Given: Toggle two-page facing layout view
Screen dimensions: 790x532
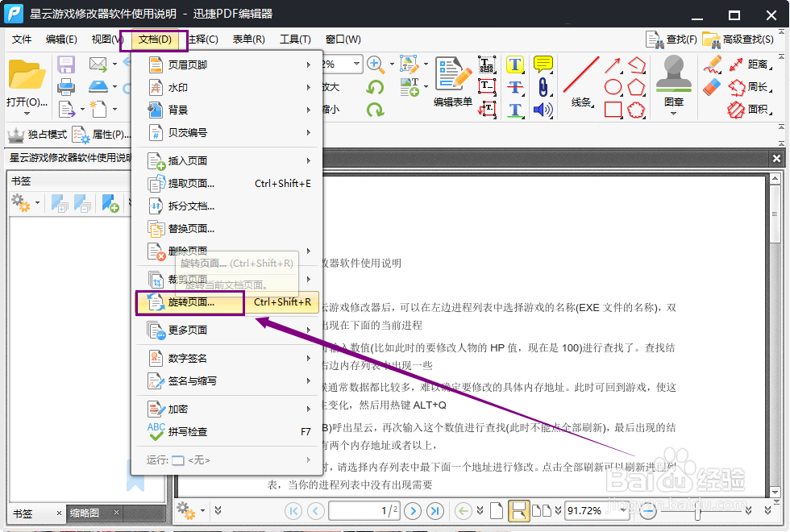Looking at the screenshot, I should pyautogui.click(x=542, y=511).
